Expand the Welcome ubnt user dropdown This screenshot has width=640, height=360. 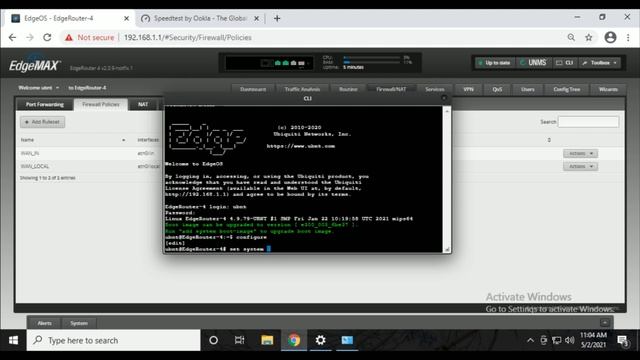point(39,88)
